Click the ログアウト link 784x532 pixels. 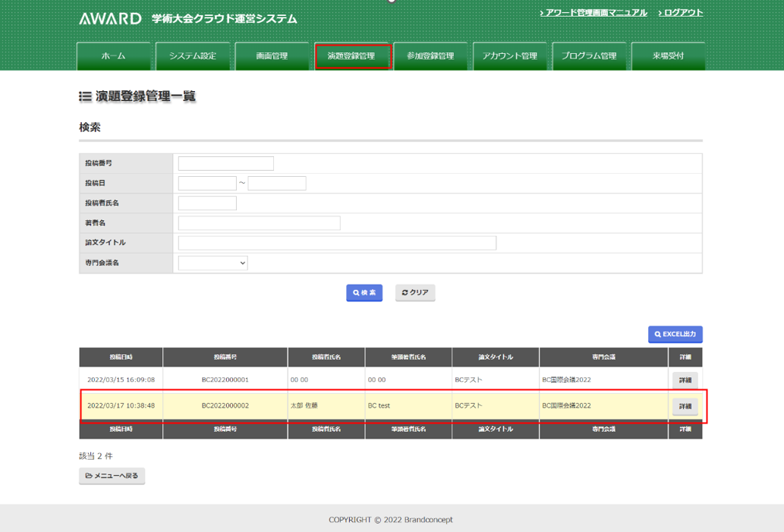click(682, 13)
